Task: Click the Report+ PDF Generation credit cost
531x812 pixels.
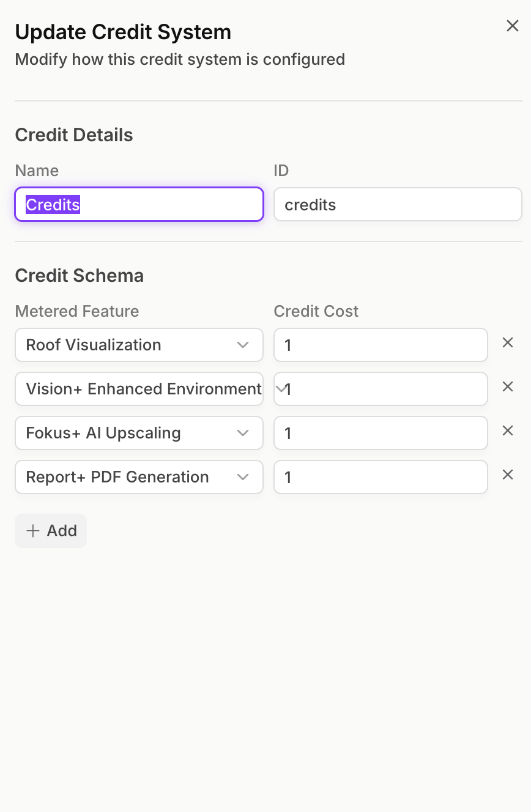Action: pyautogui.click(x=381, y=477)
